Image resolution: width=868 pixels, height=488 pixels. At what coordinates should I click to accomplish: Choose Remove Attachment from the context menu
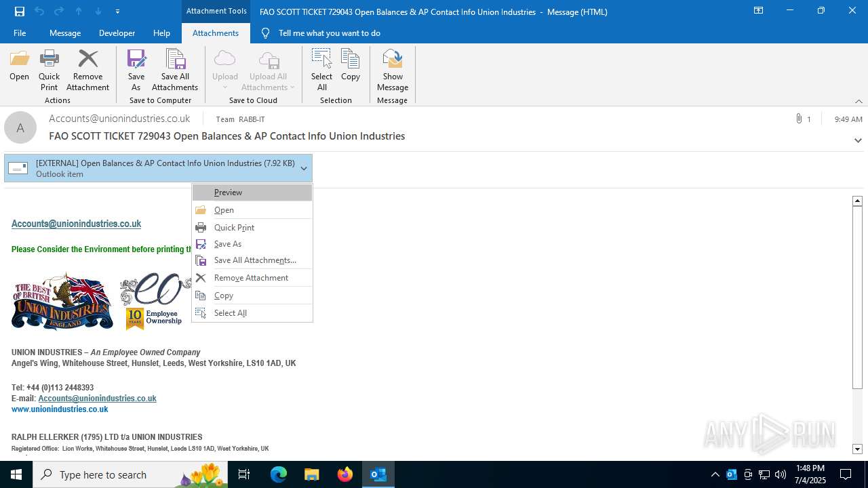(252, 278)
